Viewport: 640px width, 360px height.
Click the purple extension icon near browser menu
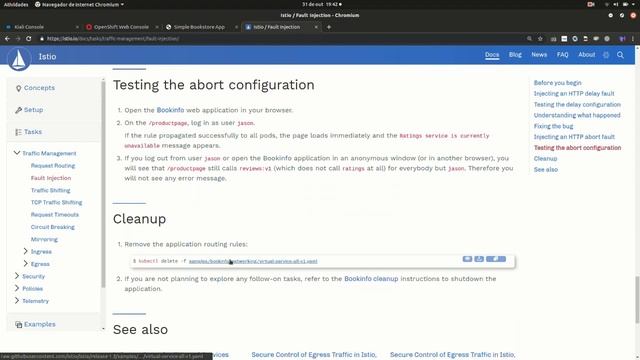pos(622,38)
